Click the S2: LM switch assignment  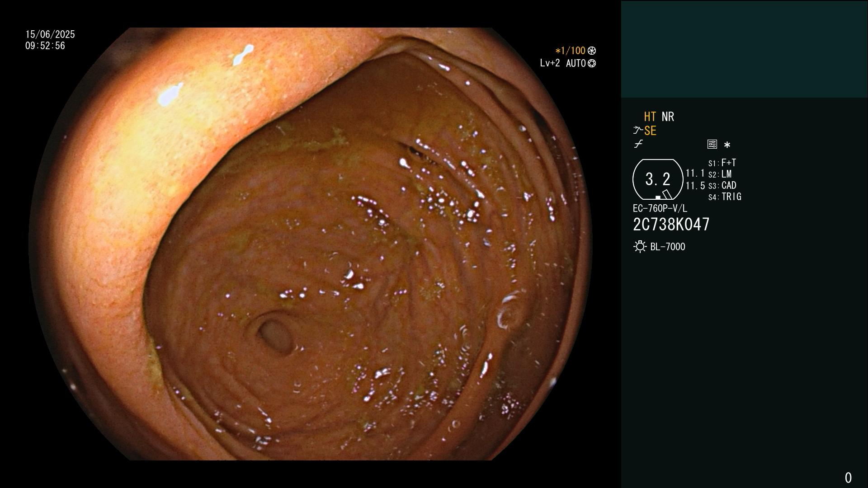point(720,174)
